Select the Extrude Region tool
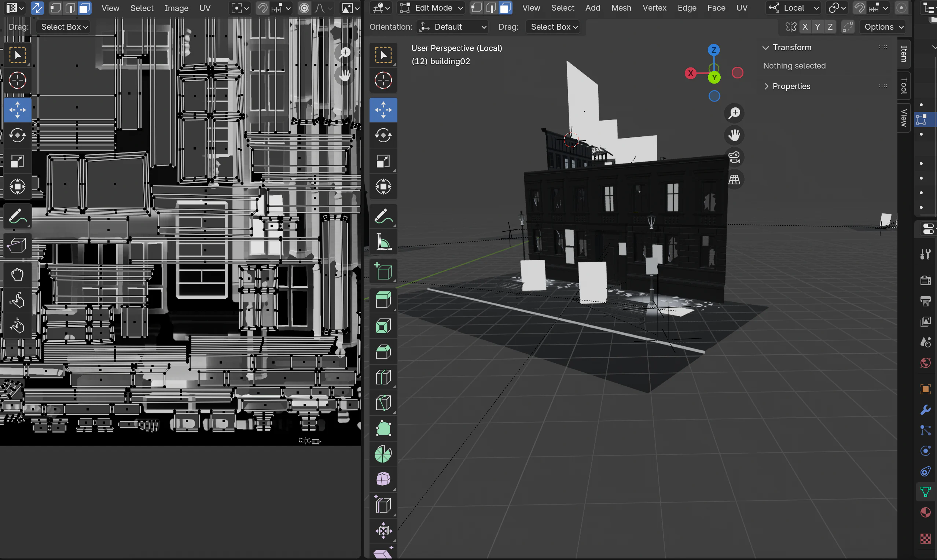This screenshot has width=937, height=560. tap(383, 301)
